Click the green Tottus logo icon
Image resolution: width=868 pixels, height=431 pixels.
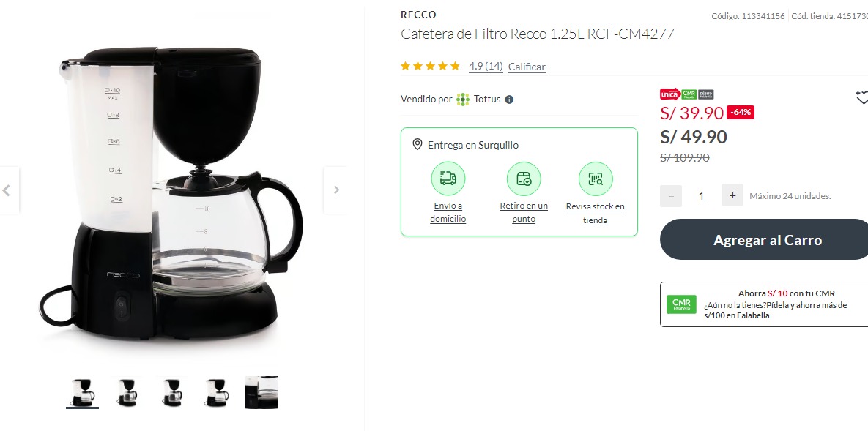(x=463, y=100)
